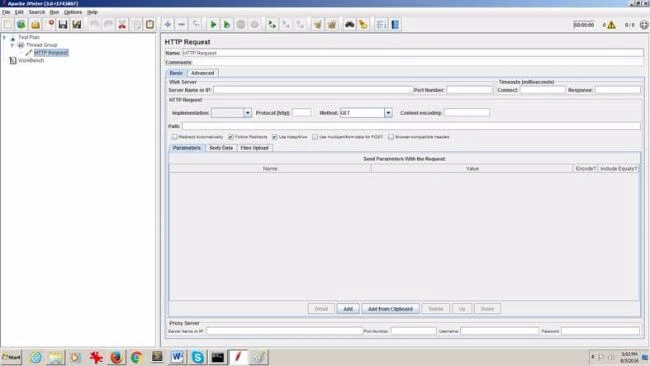Image resolution: width=650 pixels, height=366 pixels.
Task: Click the Detail button
Action: (x=321, y=309)
